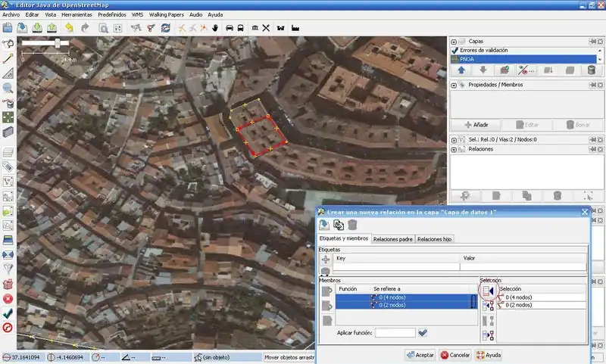
Task: Move PNOA layer up with blue arrow
Action: coord(461,70)
